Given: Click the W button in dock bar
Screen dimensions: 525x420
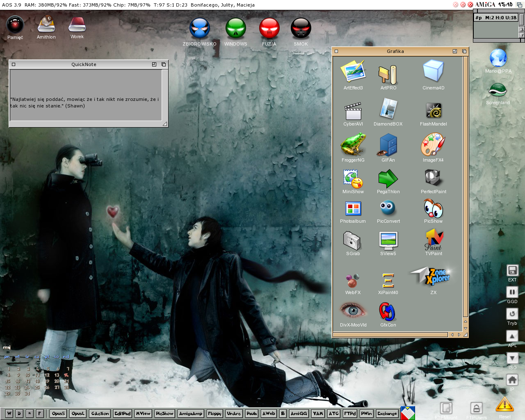Looking at the screenshot, I should click(9, 413).
